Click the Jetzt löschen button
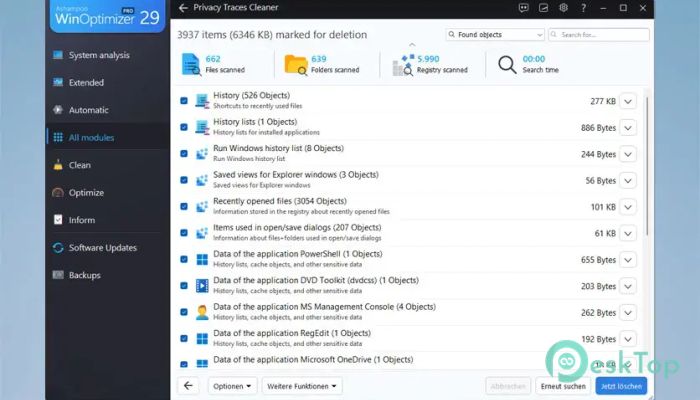 621,386
